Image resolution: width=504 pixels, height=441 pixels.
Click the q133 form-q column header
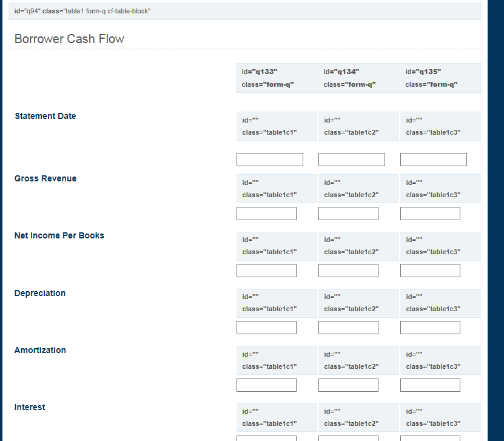pos(277,78)
